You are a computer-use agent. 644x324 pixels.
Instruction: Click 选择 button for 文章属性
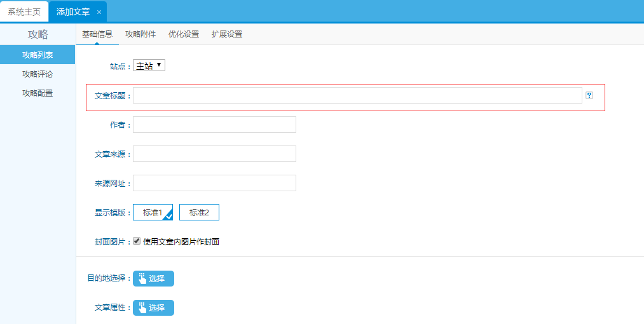point(153,307)
